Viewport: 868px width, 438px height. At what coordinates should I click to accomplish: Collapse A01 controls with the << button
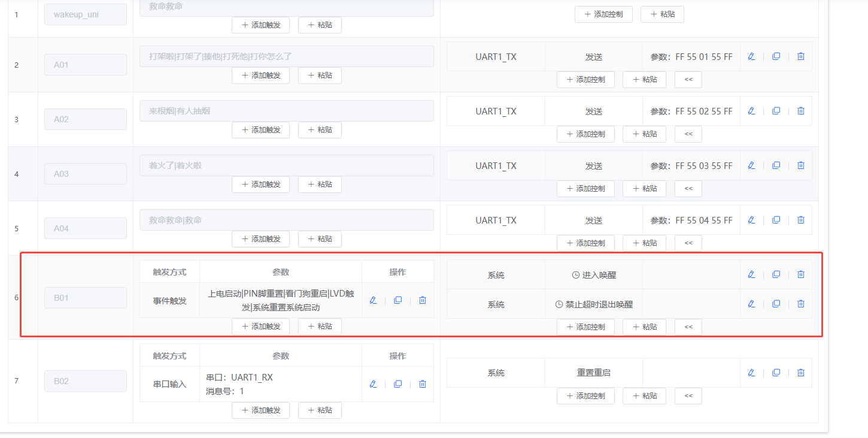pyautogui.click(x=688, y=79)
